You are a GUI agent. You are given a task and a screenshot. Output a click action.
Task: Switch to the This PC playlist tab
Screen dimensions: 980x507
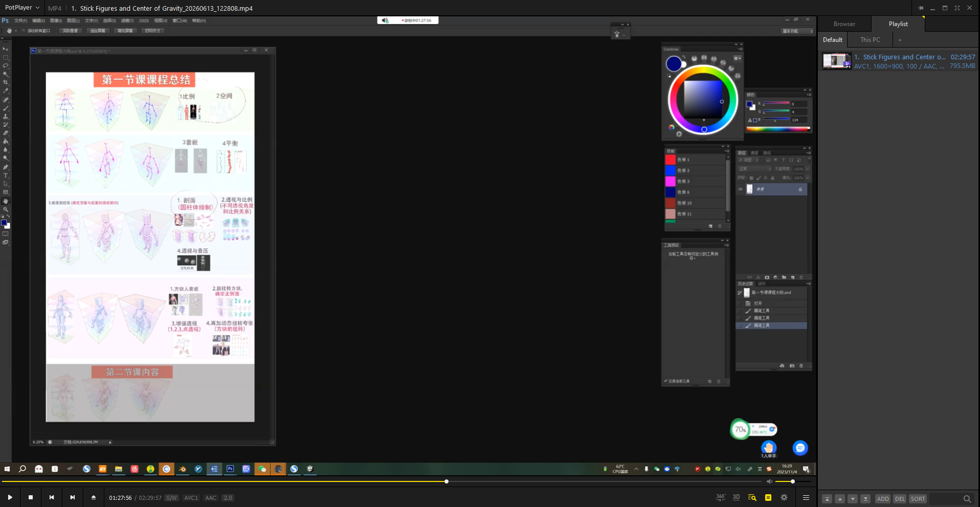(x=870, y=40)
